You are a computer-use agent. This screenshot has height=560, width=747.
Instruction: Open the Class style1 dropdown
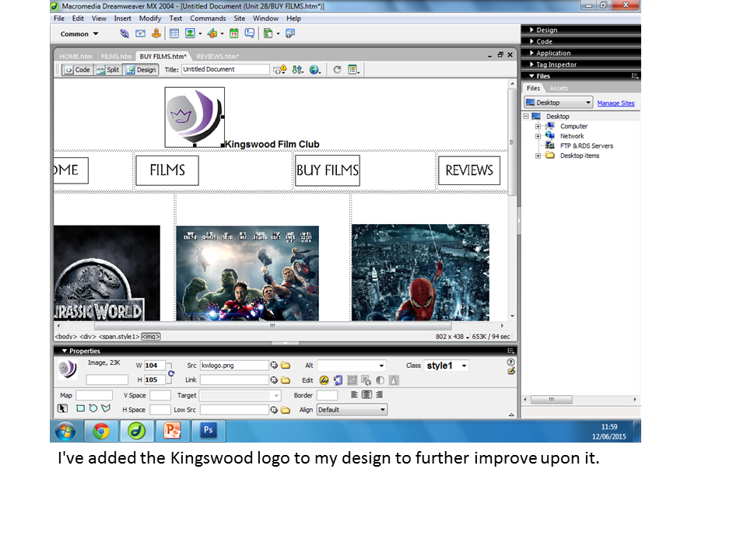(x=464, y=366)
